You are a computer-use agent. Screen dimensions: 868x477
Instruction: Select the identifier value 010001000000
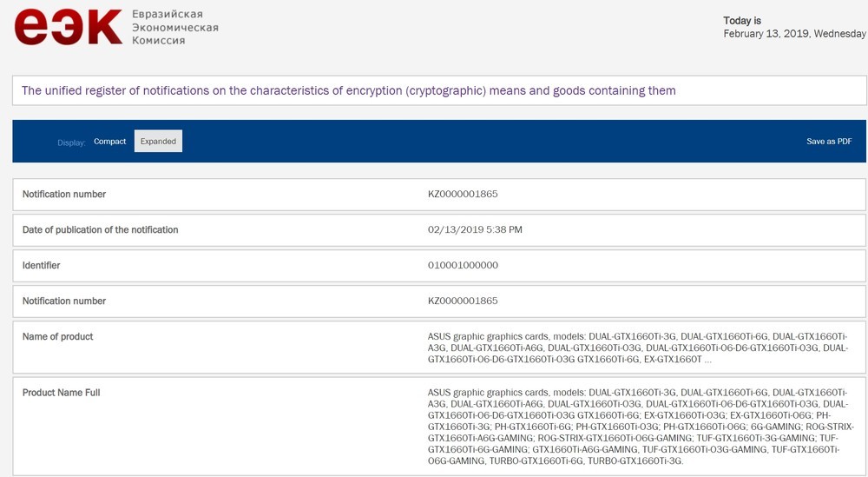[463, 265]
